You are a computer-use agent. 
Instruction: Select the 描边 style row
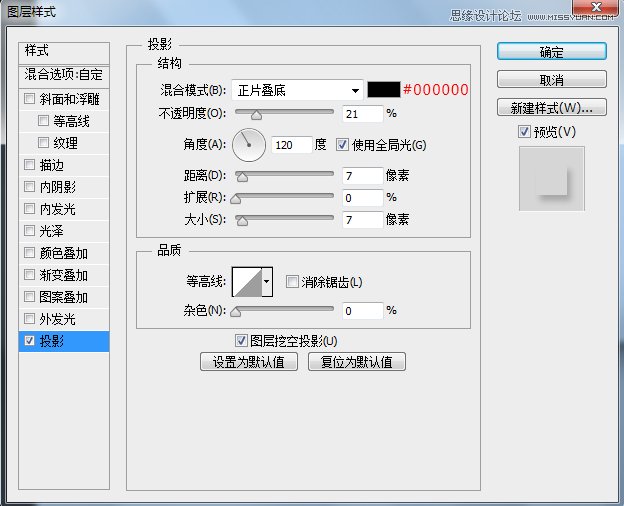[64, 165]
